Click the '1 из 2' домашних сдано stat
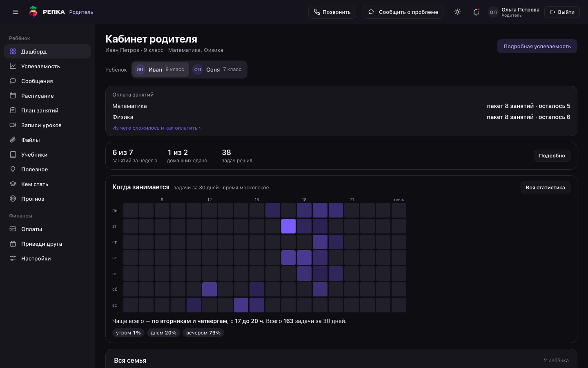Viewport: 588px width, 368px height. point(187,155)
